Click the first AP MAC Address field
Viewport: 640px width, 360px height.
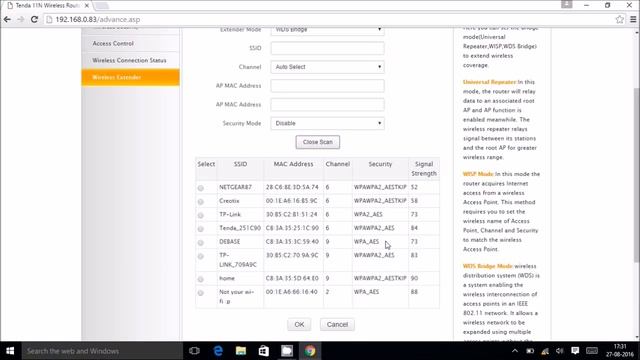click(327, 86)
